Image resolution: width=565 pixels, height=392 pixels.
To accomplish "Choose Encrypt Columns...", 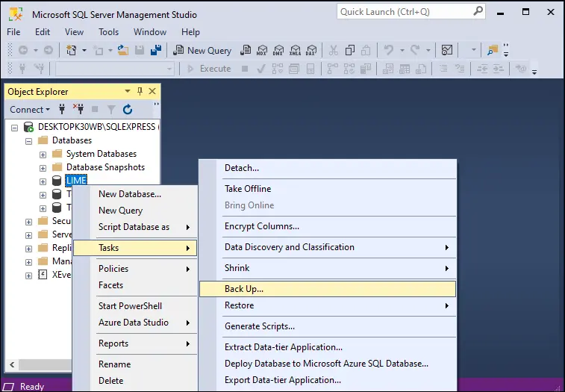I will (328, 226).
